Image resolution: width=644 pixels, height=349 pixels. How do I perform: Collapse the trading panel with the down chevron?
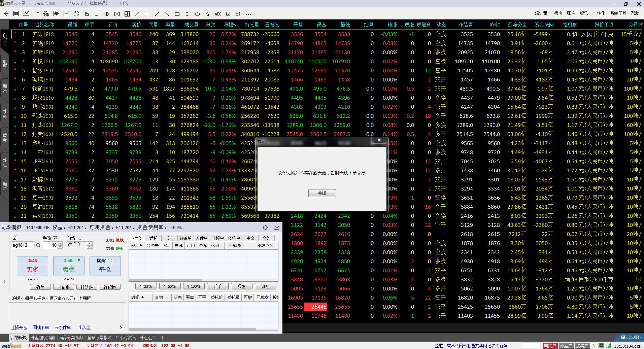(276, 228)
